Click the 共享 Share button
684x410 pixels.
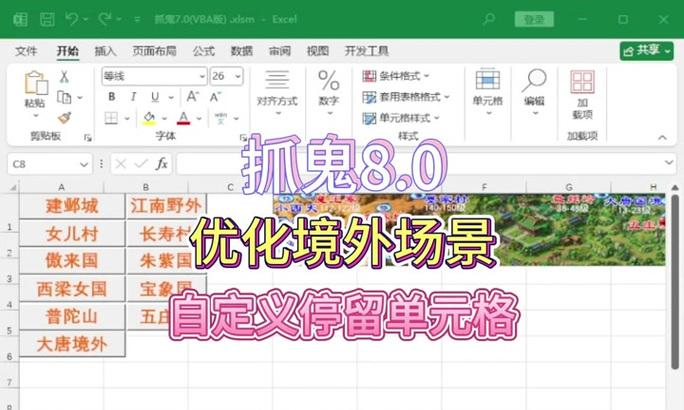tap(646, 51)
